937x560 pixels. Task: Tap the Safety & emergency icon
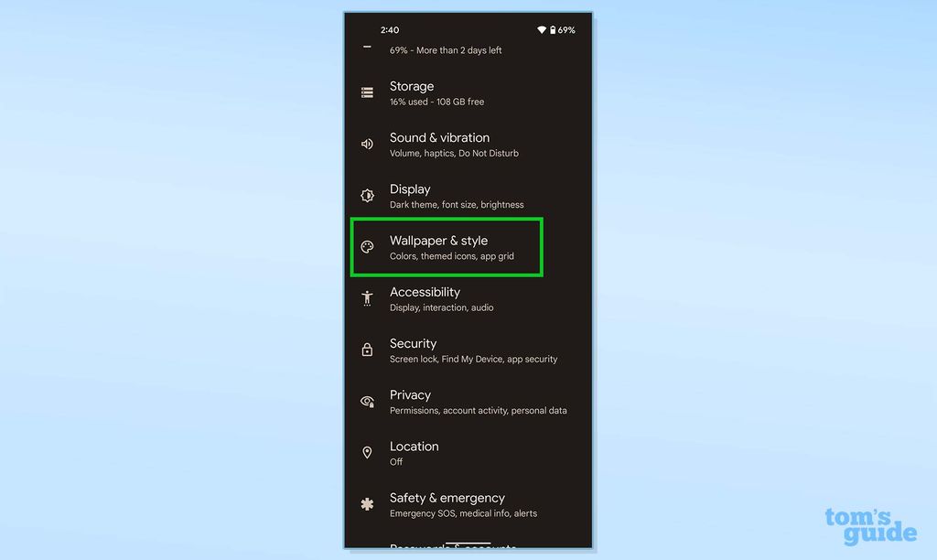coord(367,503)
